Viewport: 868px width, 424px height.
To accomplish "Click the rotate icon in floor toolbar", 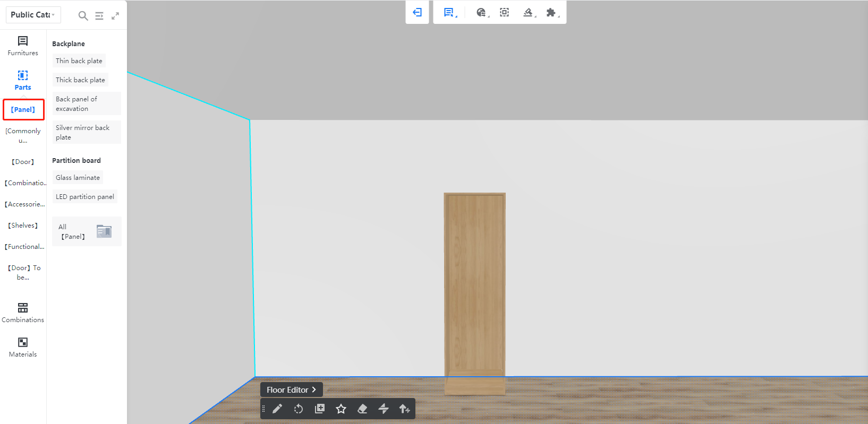I will 299,409.
